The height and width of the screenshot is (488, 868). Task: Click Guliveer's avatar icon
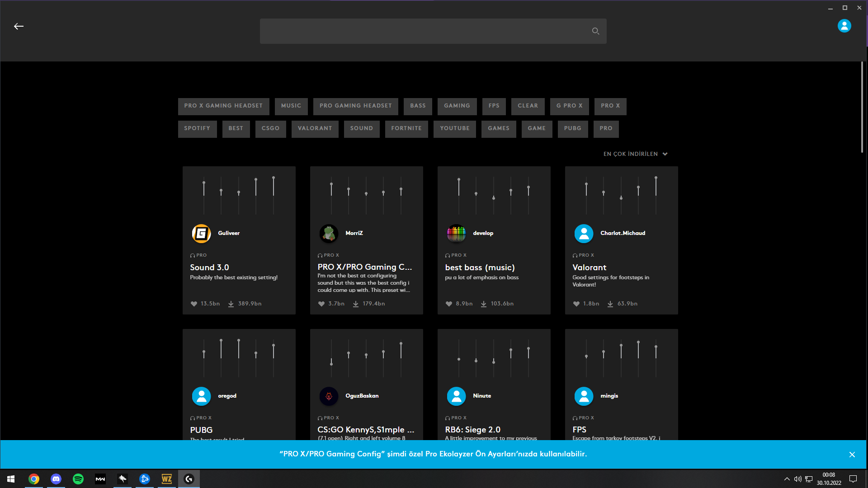pyautogui.click(x=201, y=234)
